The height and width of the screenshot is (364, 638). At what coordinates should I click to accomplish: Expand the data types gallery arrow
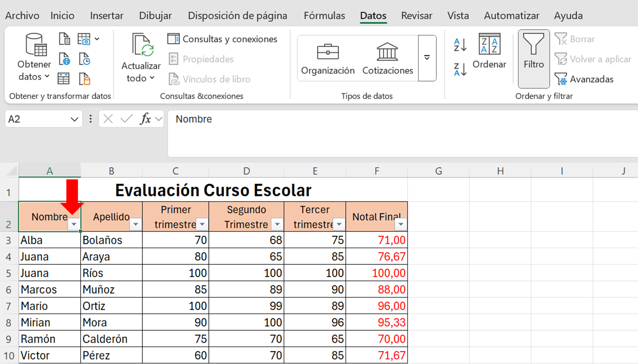427,58
